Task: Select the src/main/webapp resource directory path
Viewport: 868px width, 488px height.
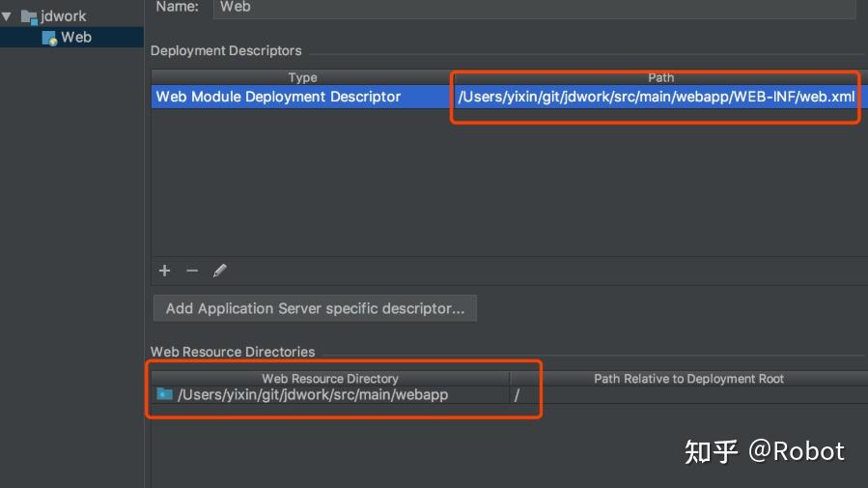Action: (x=313, y=394)
